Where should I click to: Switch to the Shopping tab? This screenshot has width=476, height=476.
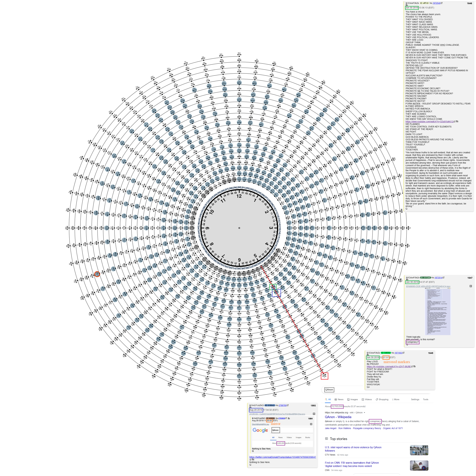pyautogui.click(x=382, y=399)
